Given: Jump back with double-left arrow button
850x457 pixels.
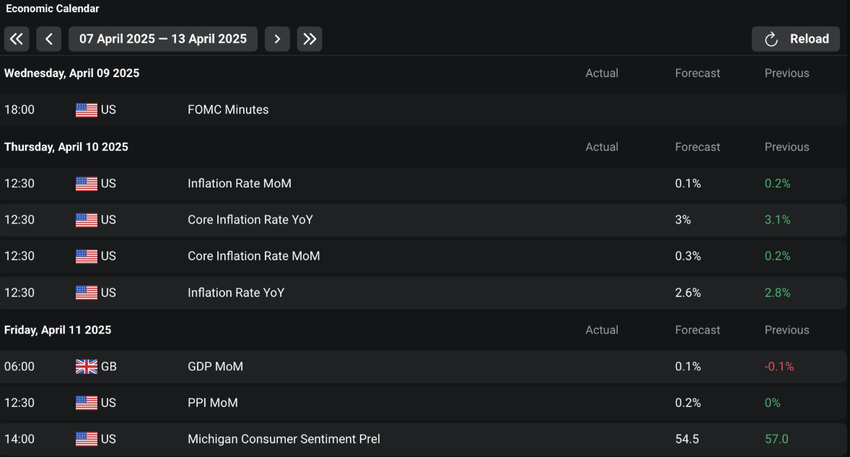Looking at the screenshot, I should (x=16, y=39).
